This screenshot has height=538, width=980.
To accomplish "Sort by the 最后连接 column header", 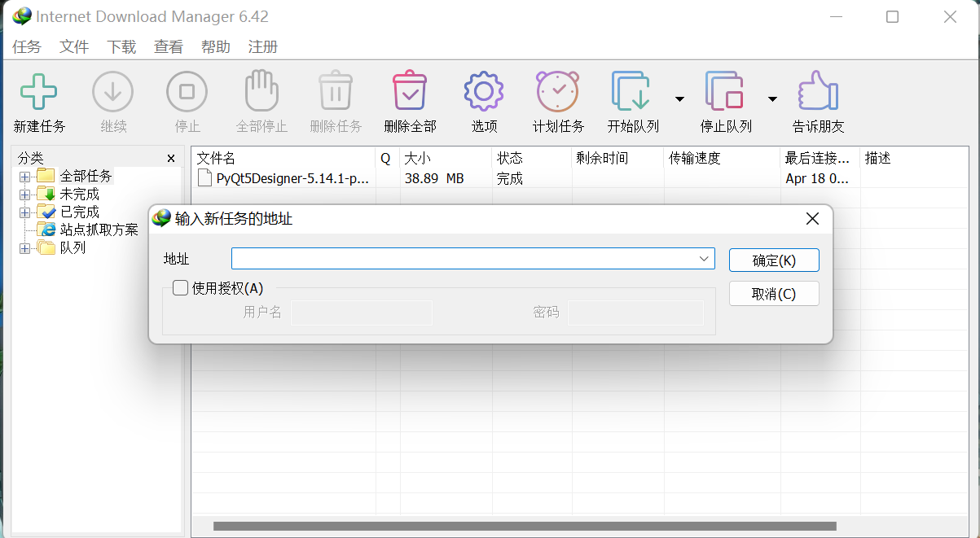I will click(820, 158).
